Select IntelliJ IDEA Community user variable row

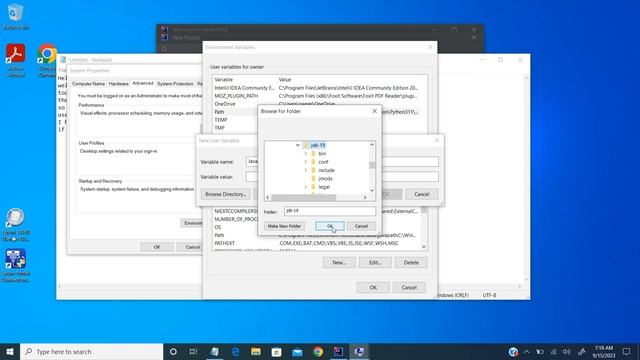(x=316, y=88)
